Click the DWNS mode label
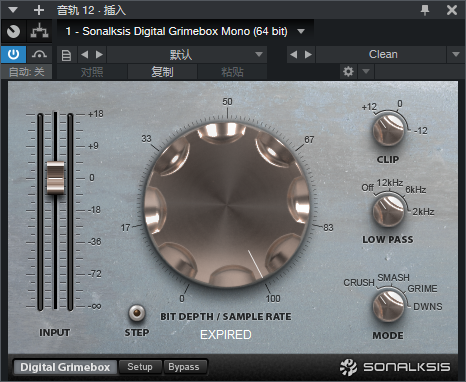The image size is (466, 382). (428, 307)
